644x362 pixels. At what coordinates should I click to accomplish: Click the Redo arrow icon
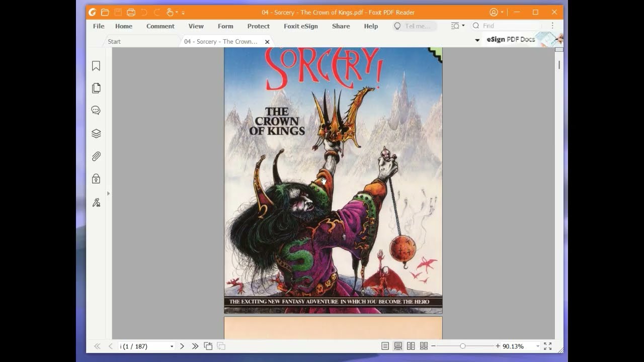(157, 12)
